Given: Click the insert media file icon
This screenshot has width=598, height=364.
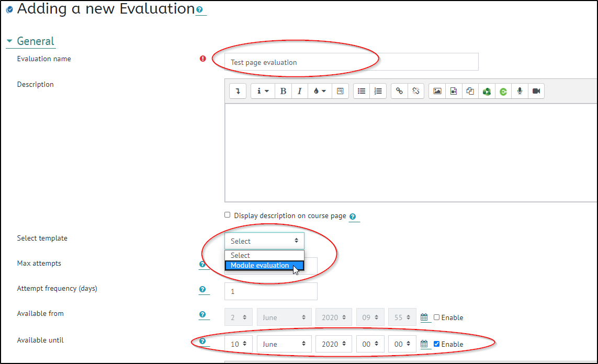Looking at the screenshot, I should click(454, 91).
